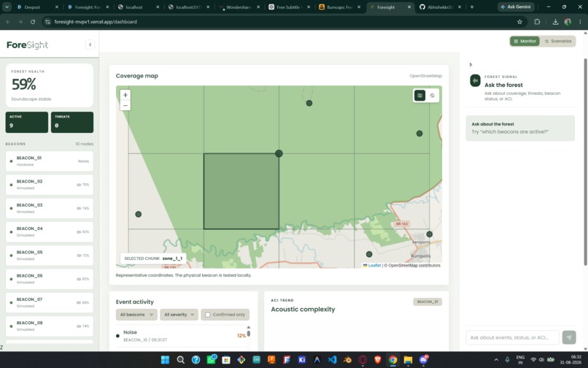Image resolution: width=588 pixels, height=368 pixels.
Task: Send the forest question with the arrow icon
Action: pos(569,337)
